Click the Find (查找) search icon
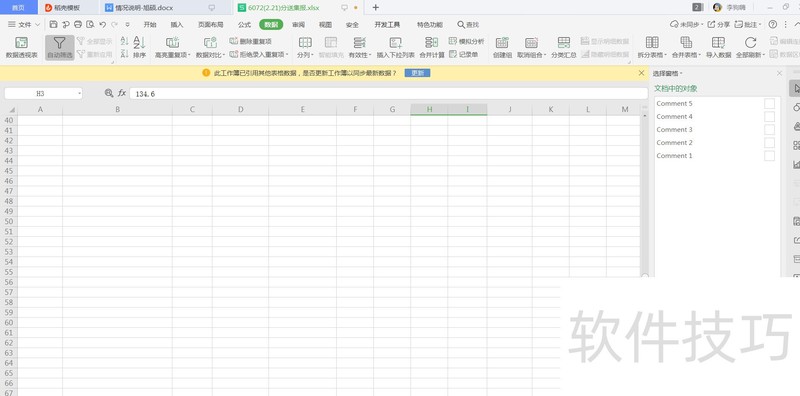 [x=461, y=24]
